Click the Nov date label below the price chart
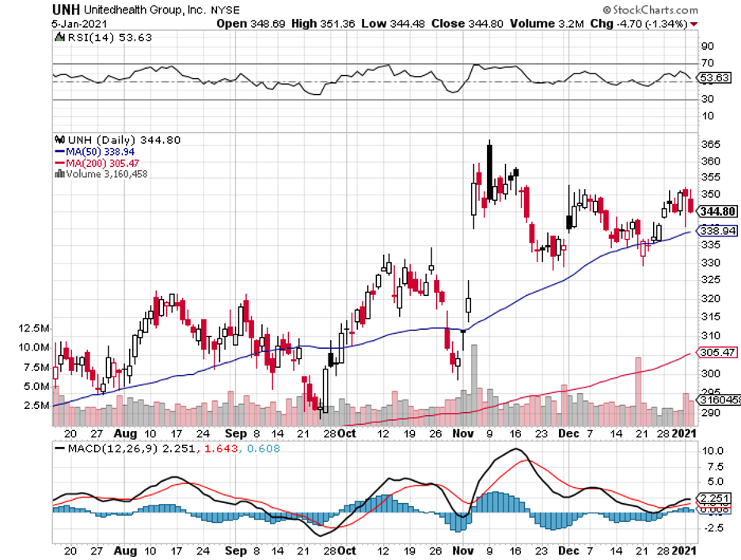This screenshot has height=560, width=741. tap(462, 433)
